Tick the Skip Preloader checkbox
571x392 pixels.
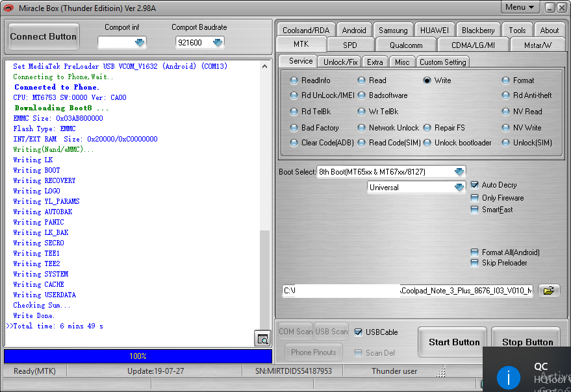[474, 263]
